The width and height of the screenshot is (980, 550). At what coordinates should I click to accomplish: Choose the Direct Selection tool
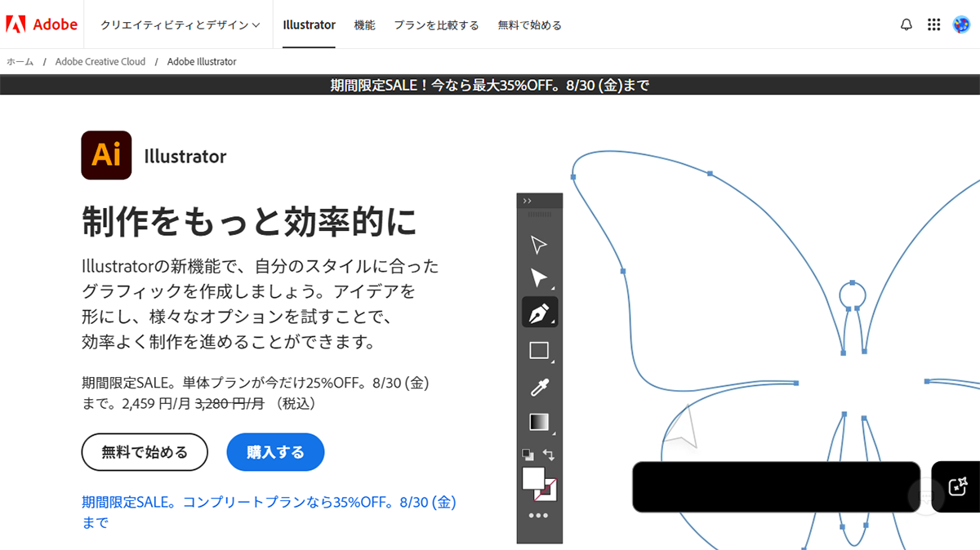coord(539,277)
